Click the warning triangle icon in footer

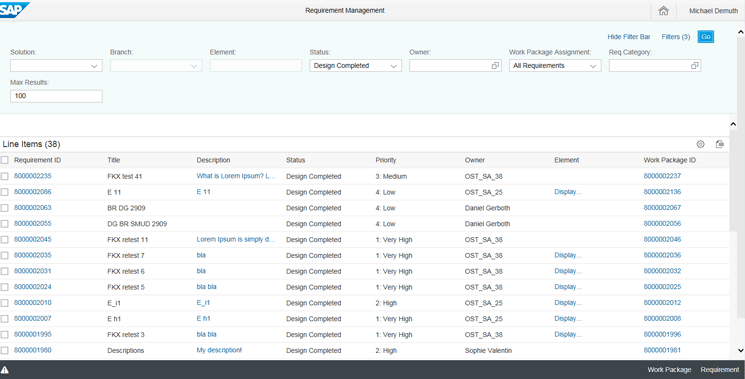[x=5, y=370]
